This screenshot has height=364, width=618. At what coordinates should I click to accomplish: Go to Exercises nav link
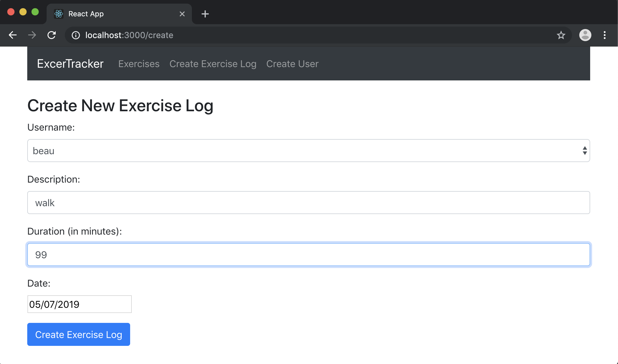[x=139, y=64]
